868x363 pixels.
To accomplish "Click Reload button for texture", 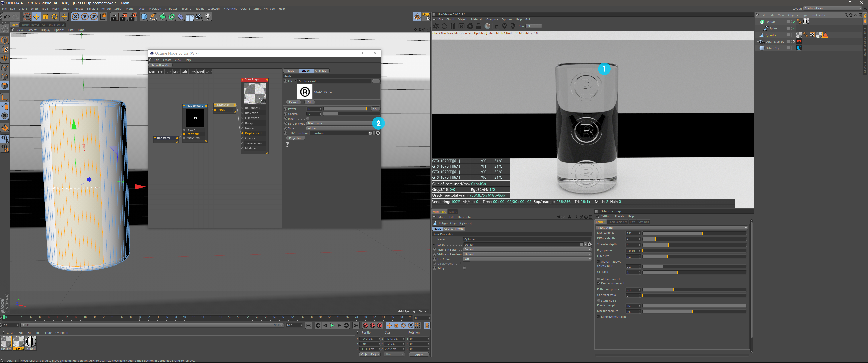I will (x=293, y=102).
